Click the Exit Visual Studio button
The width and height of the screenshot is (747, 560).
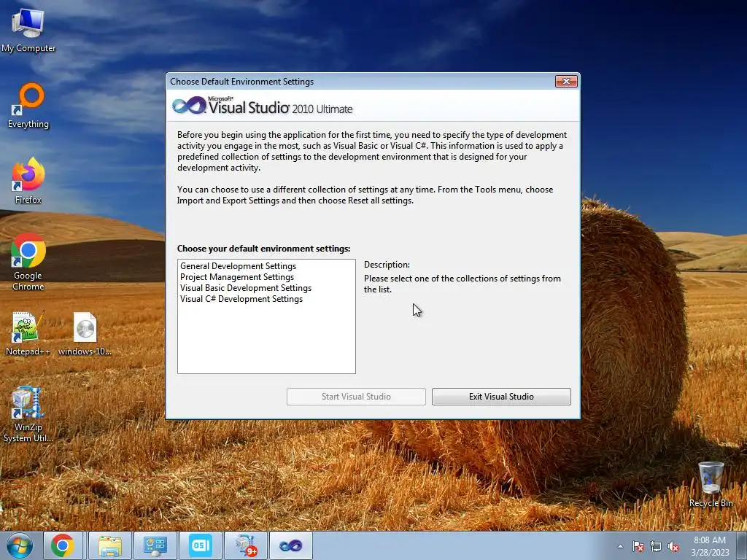pos(501,397)
